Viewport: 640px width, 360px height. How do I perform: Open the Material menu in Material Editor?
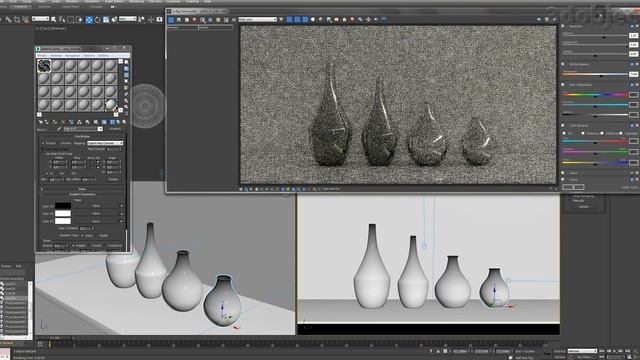(x=56, y=56)
